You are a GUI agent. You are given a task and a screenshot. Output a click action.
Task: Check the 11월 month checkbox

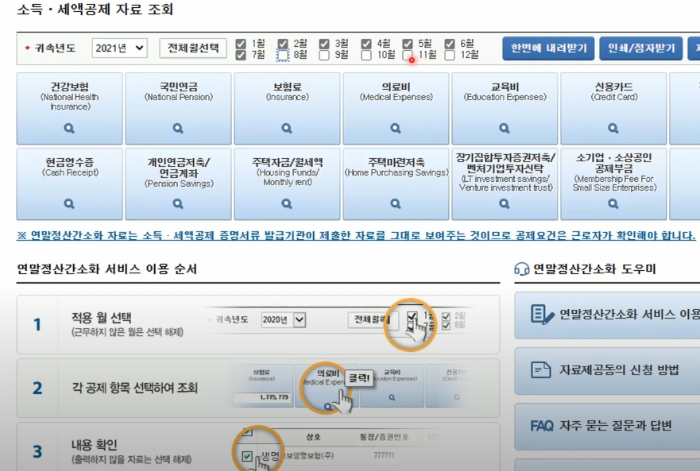(x=407, y=55)
